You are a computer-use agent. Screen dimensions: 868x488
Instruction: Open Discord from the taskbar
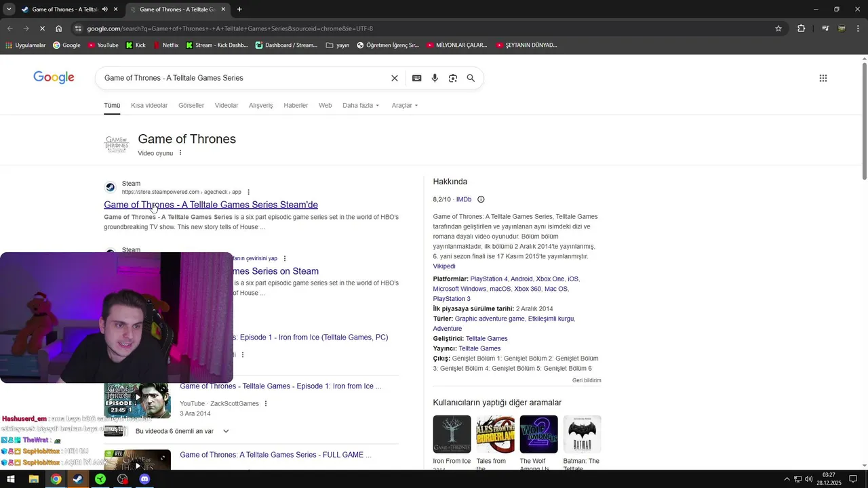pyautogui.click(x=144, y=479)
